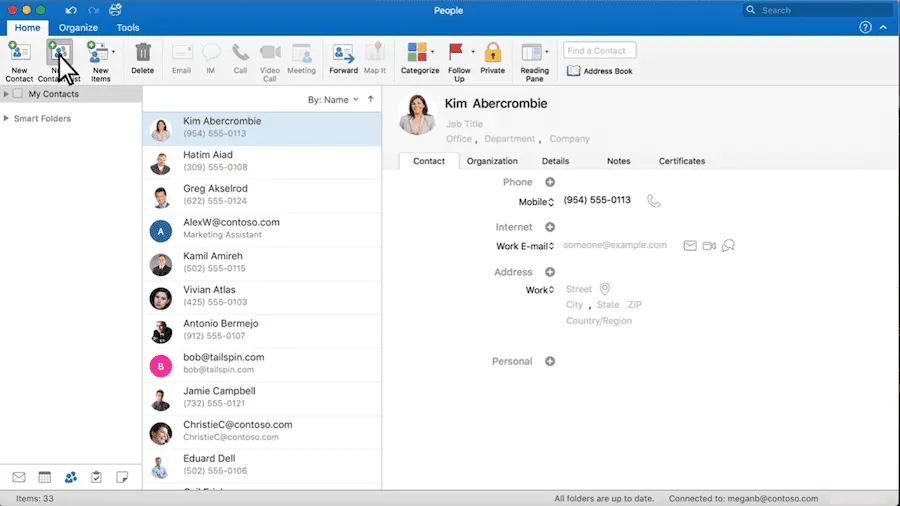This screenshot has width=900, height=506.
Task: Switch to Mail view icon
Action: (x=19, y=477)
